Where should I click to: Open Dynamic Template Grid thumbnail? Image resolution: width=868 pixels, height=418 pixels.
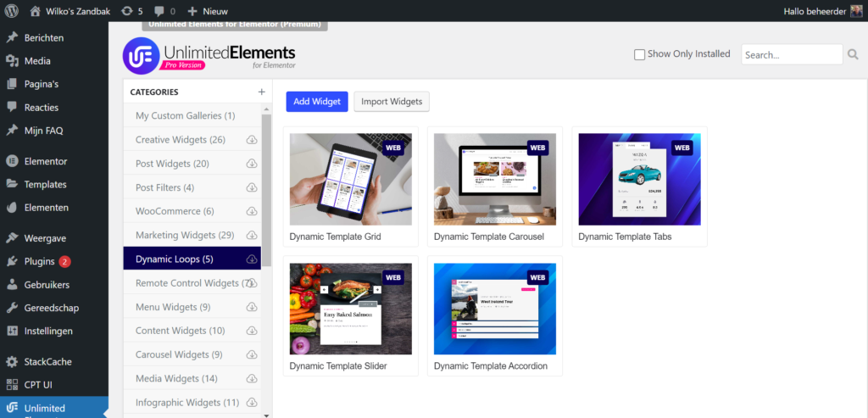(350, 180)
